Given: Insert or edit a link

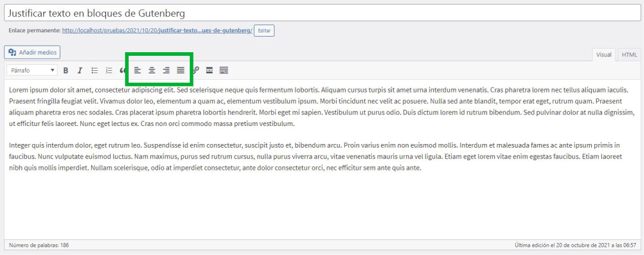Looking at the screenshot, I should pyautogui.click(x=196, y=70).
